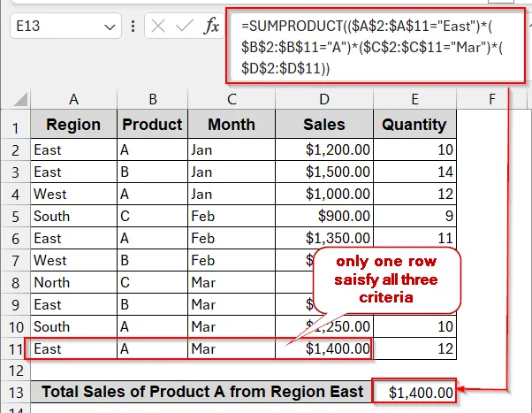The image size is (532, 413).
Task: Select row 1 header
Action: [16, 125]
